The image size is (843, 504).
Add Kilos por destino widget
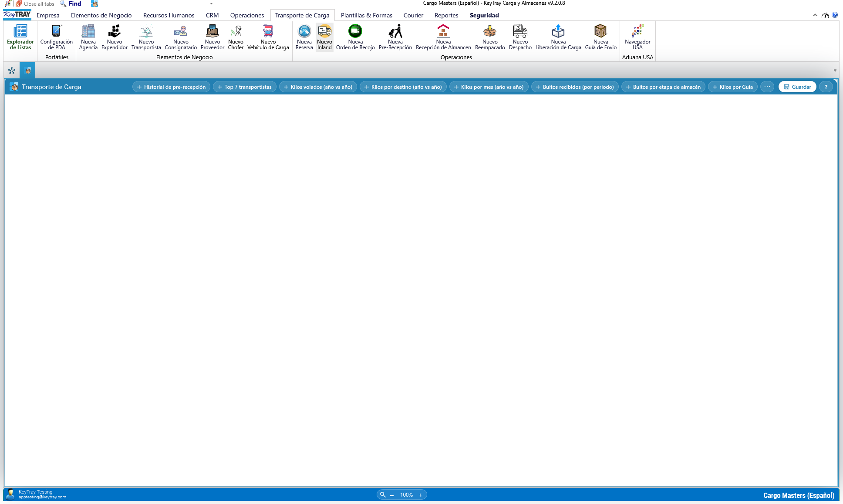pos(403,87)
